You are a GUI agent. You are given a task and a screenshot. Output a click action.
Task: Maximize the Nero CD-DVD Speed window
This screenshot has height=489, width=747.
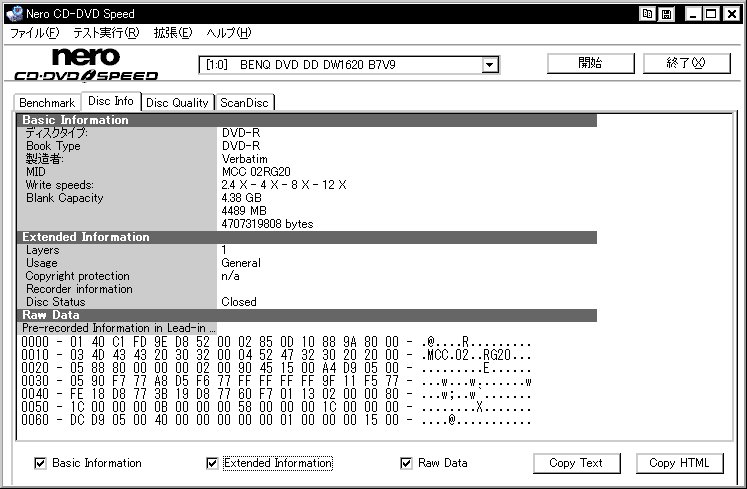click(x=711, y=14)
